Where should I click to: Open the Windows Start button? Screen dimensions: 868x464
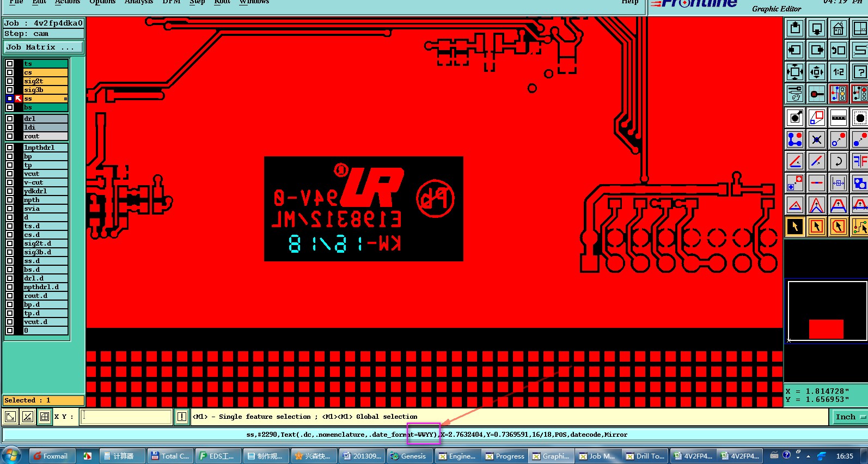(12, 456)
